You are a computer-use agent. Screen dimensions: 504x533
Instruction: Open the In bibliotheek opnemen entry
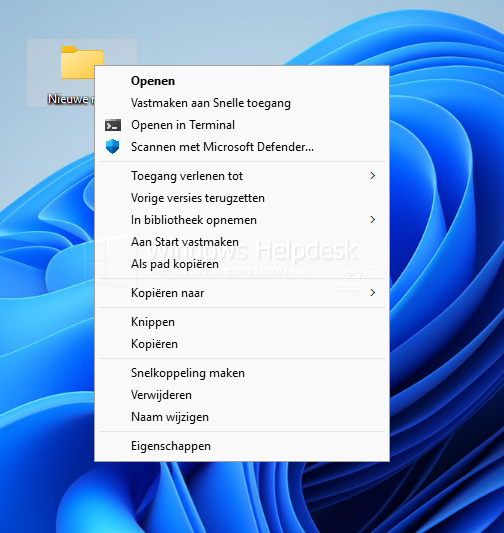tap(242, 220)
